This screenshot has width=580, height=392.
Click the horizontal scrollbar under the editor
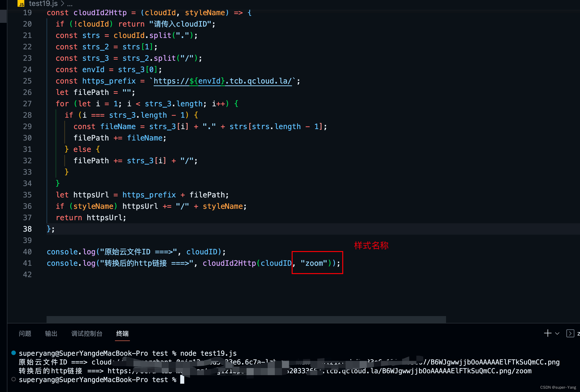click(x=246, y=319)
